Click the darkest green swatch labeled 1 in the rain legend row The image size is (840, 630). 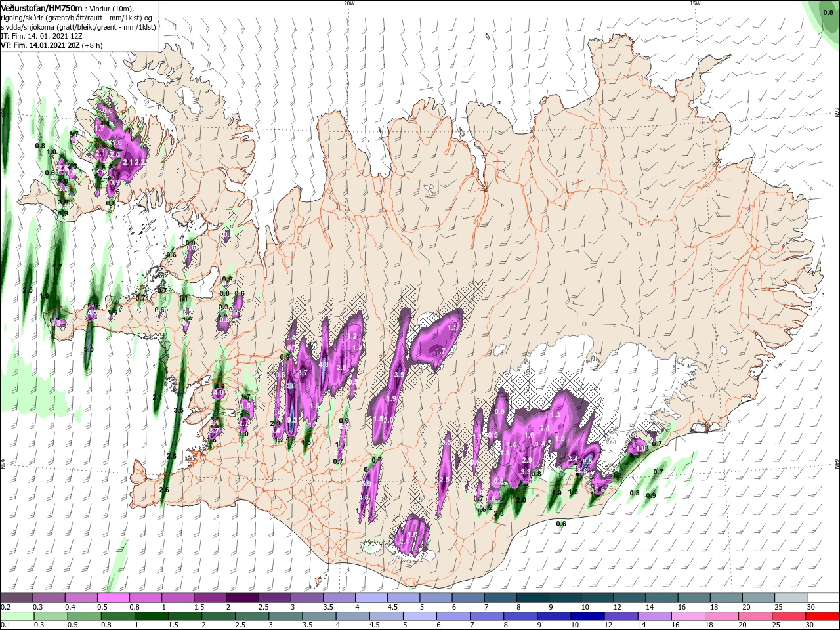click(x=152, y=616)
